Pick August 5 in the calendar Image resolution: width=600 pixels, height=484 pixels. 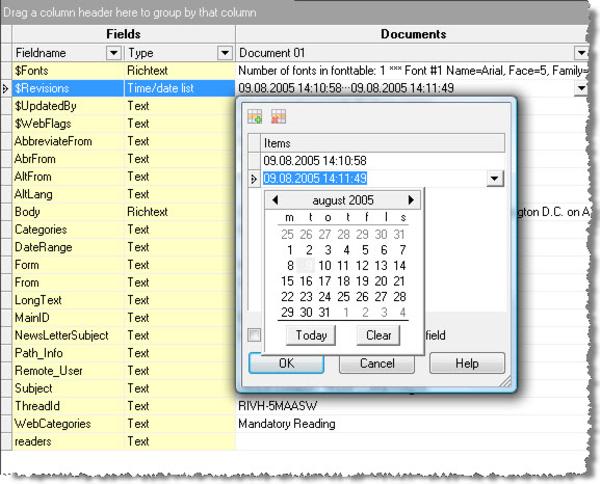(365, 250)
